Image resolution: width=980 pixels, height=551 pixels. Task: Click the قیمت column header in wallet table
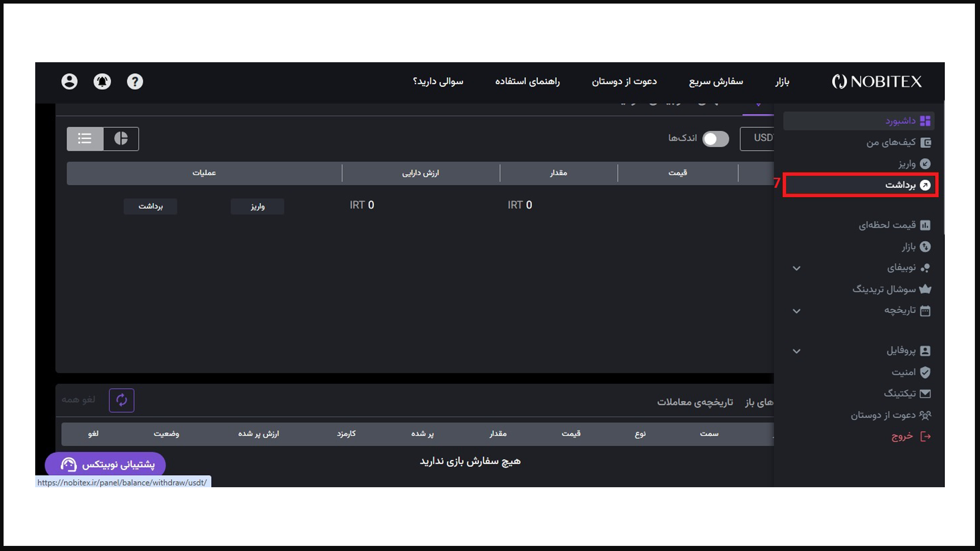coord(677,173)
